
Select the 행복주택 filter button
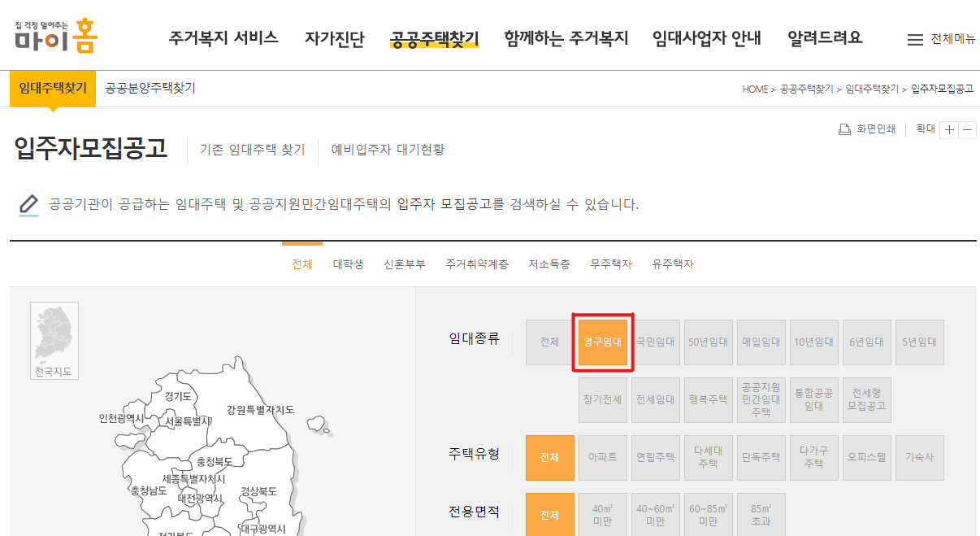tap(708, 399)
